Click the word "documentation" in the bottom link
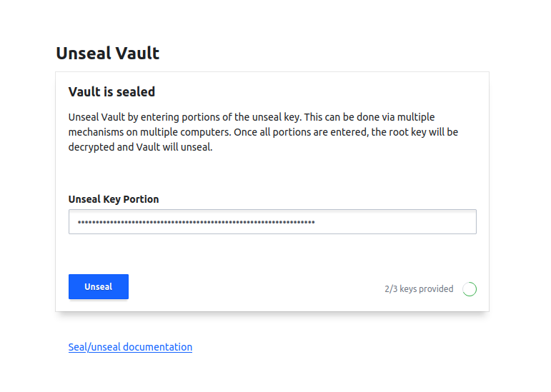The width and height of the screenshot is (551, 392). tap(157, 347)
